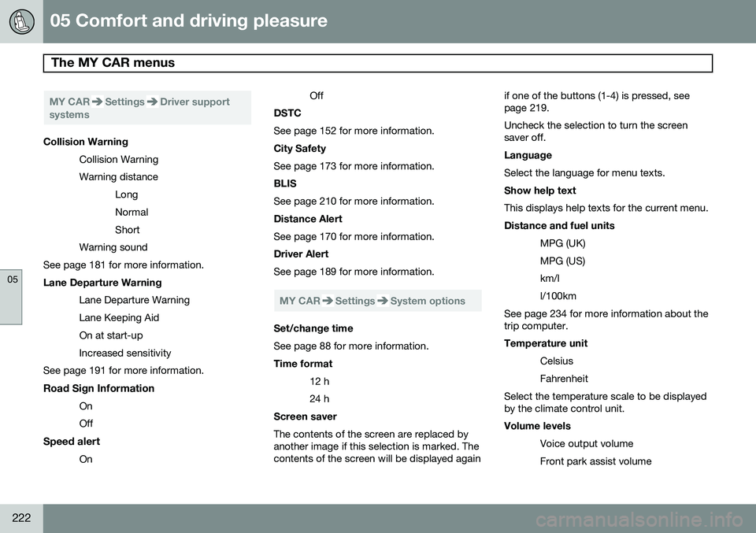This screenshot has width=756, height=533.
Task: Select the Long warning distance option
Action: pos(126,194)
